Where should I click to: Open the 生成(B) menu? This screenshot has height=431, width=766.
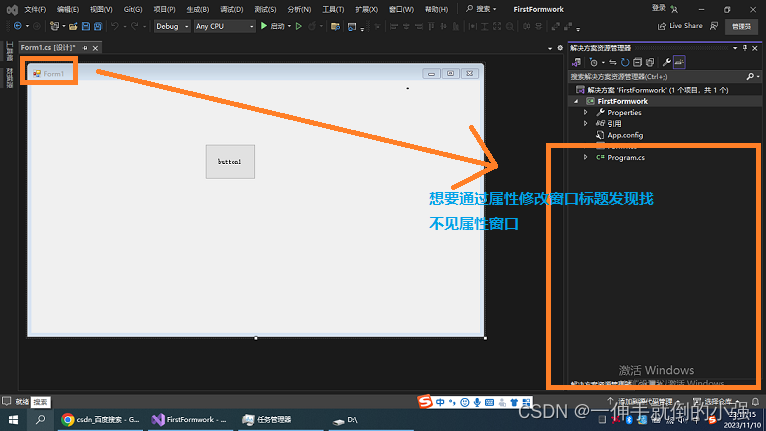[x=197, y=9]
